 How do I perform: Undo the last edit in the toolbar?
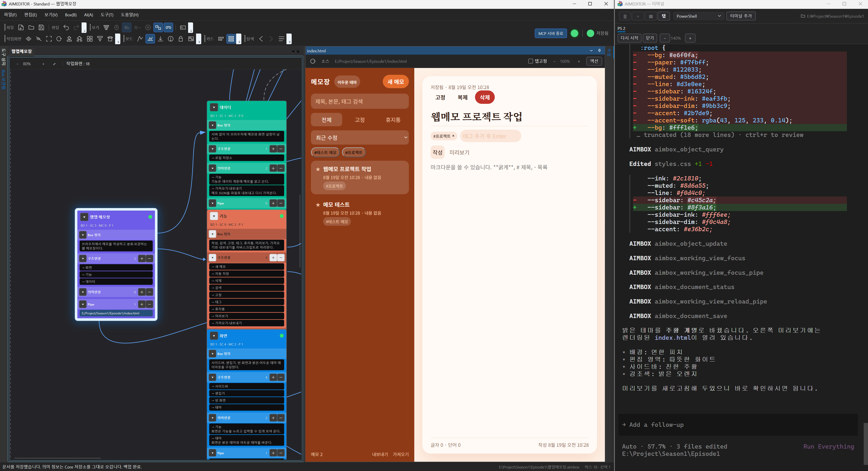pyautogui.click(x=66, y=27)
